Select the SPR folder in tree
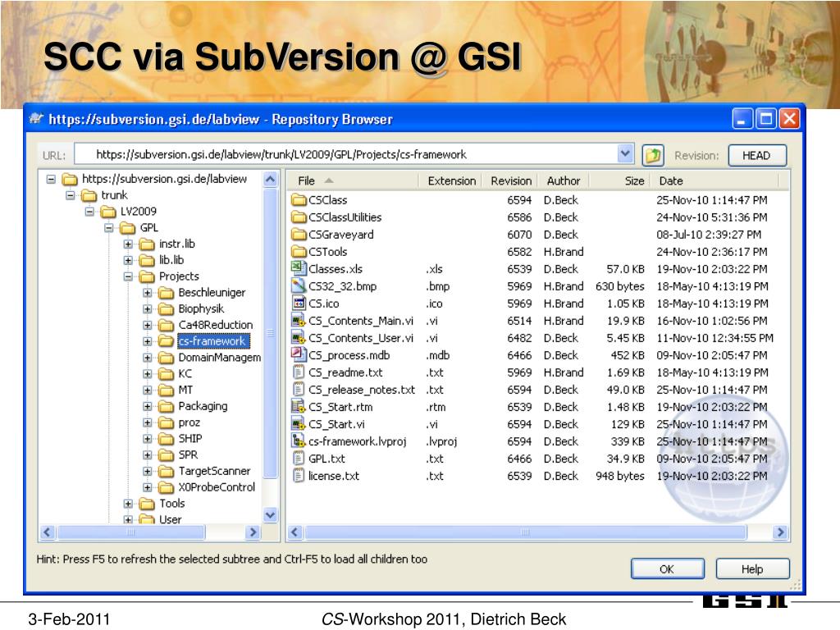The height and width of the screenshot is (630, 840). point(188,454)
